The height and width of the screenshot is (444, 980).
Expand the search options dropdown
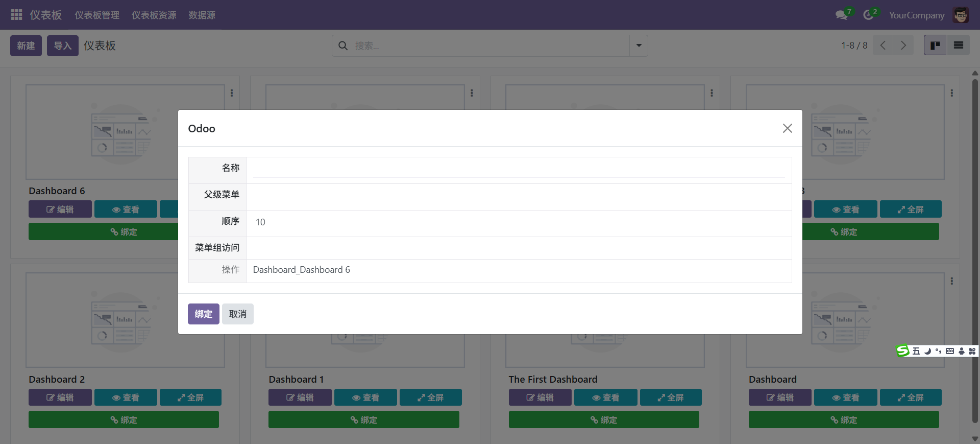[x=639, y=45]
